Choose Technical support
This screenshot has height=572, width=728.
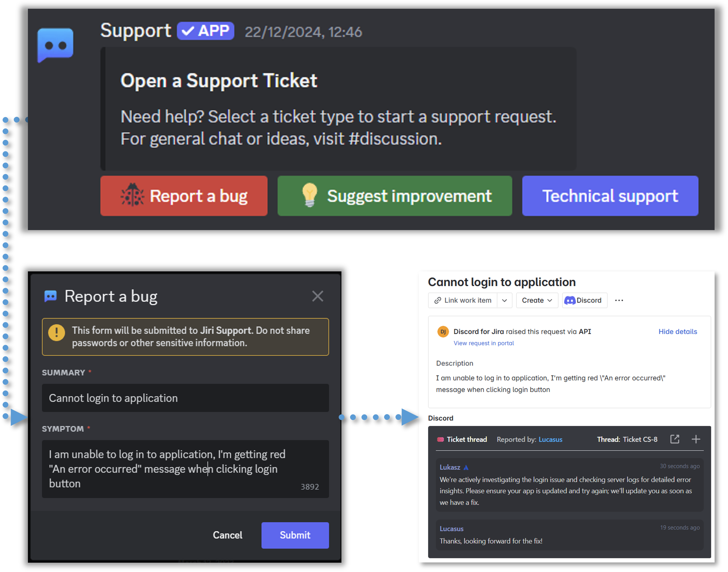click(610, 196)
